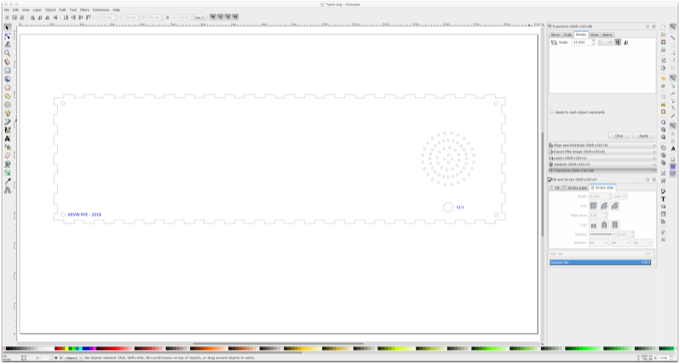
Task: Select the Pencil freehand tool
Action: [7, 113]
